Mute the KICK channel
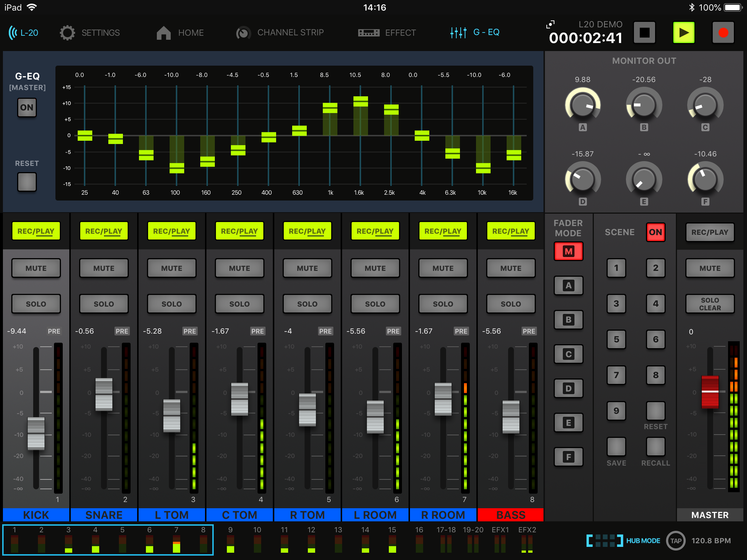Image resolution: width=747 pixels, height=560 pixels. (x=36, y=268)
